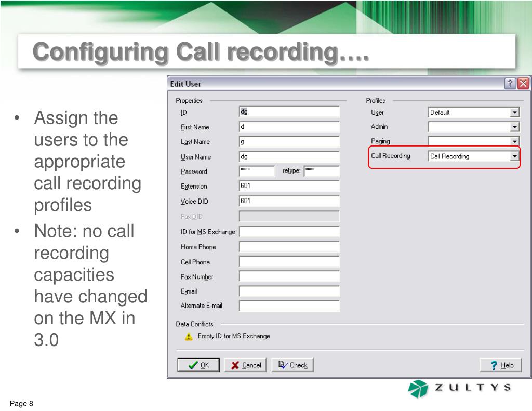Click the ID for MS Exchange field

(x=289, y=231)
